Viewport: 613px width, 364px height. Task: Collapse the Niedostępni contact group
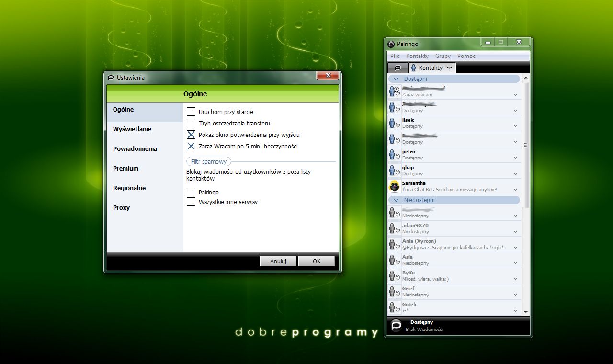pyautogui.click(x=396, y=200)
